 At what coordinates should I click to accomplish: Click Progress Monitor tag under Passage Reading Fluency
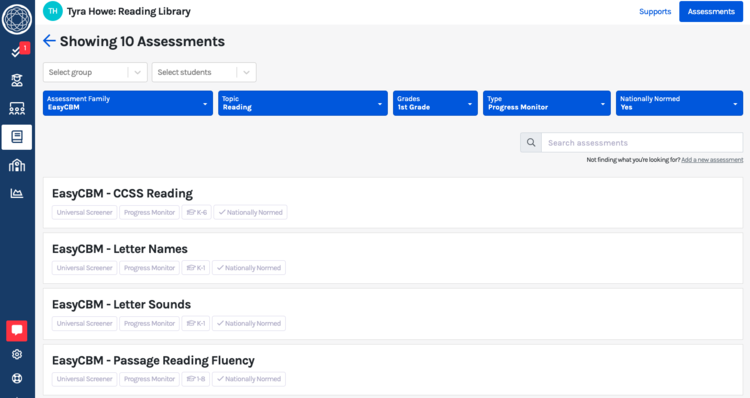tap(149, 379)
